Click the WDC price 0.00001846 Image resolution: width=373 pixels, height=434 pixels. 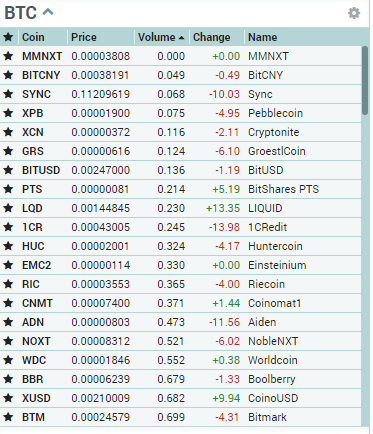pos(100,360)
